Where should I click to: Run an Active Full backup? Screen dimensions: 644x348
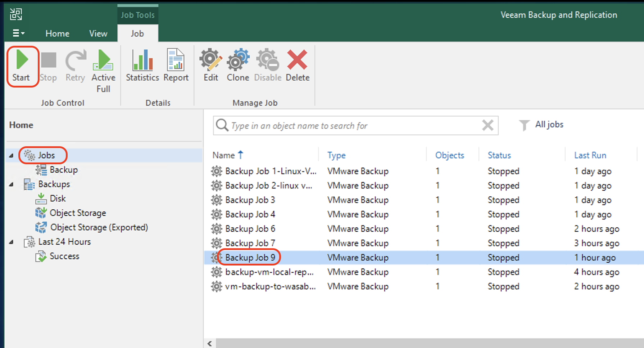103,71
